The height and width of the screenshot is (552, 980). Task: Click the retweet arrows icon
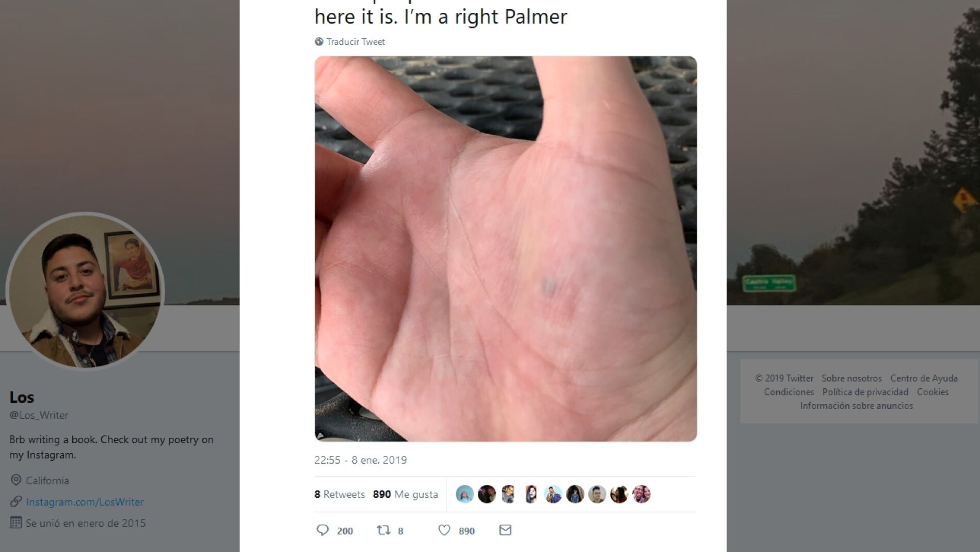(383, 530)
